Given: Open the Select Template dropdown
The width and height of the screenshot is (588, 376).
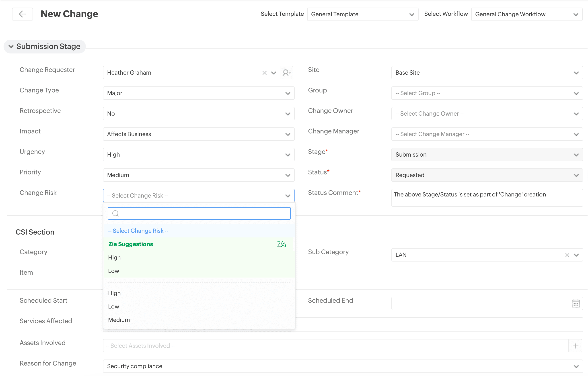Looking at the screenshot, I should point(362,14).
